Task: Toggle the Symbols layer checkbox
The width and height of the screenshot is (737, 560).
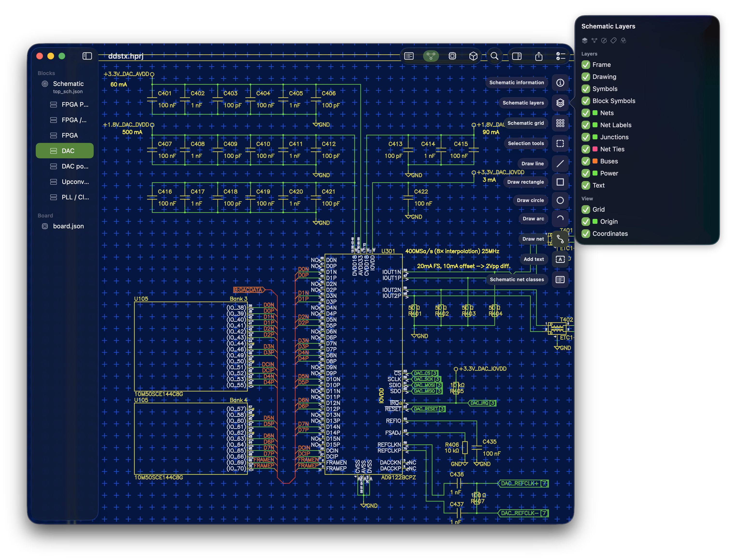Action: 585,89
